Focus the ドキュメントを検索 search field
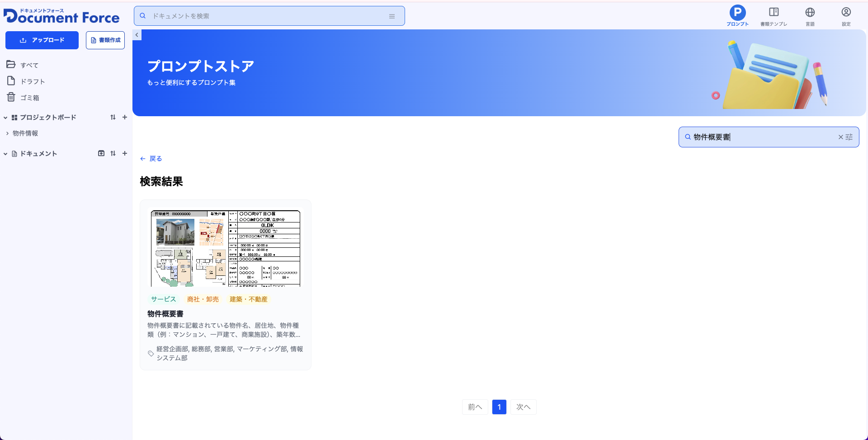 pos(269,16)
